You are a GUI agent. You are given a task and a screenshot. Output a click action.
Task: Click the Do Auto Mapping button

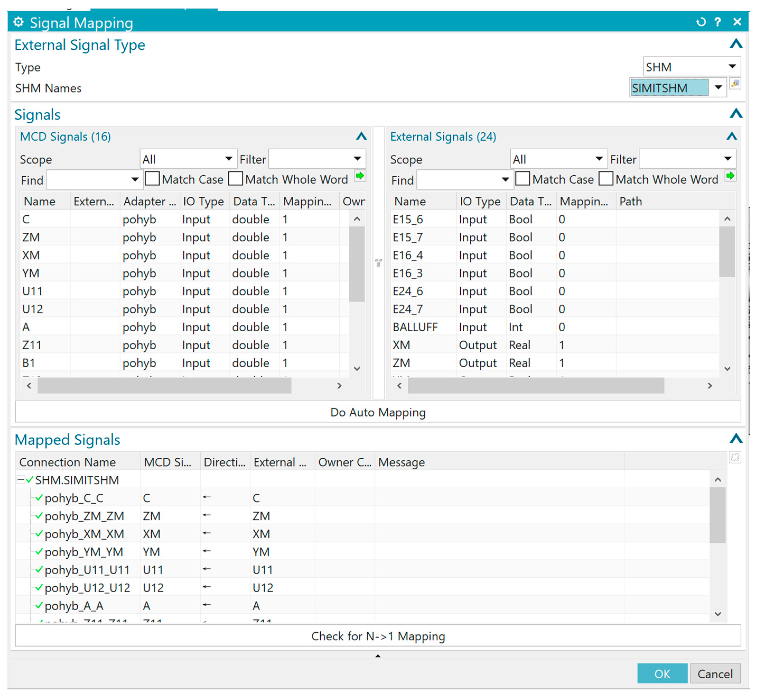(377, 412)
